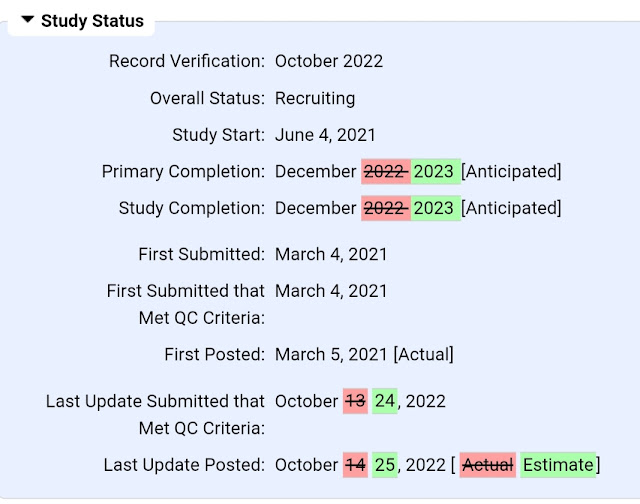
Task: Click the Primary Completion field label
Action: click(183, 171)
